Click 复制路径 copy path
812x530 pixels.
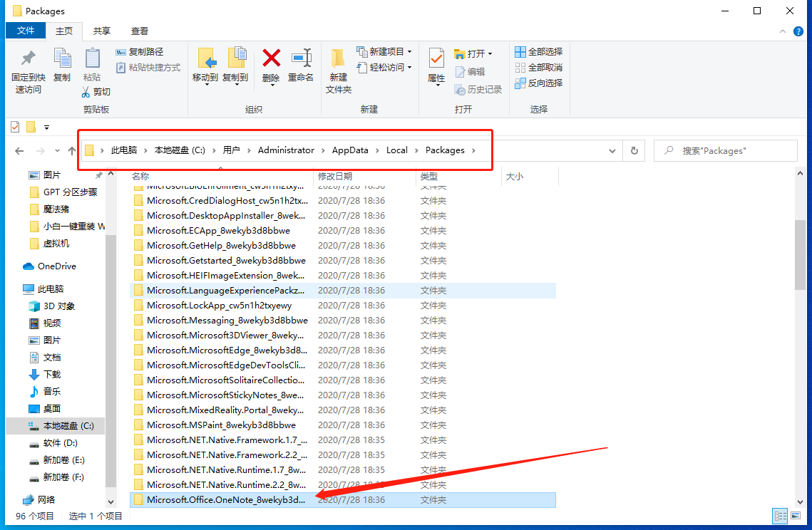tap(140, 52)
